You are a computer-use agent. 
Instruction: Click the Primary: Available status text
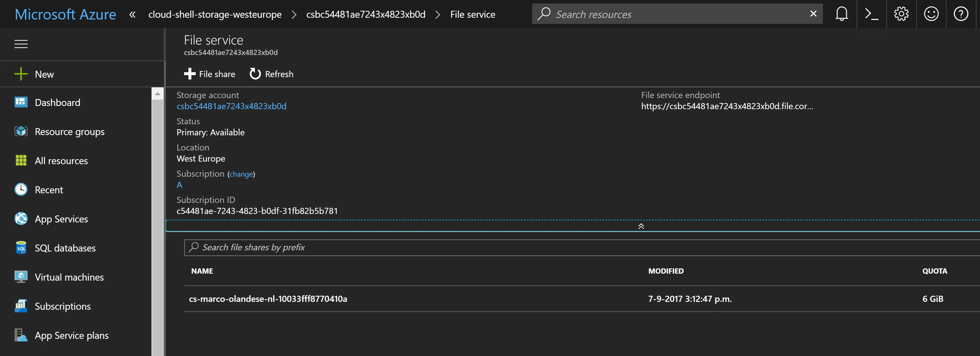pos(210,132)
